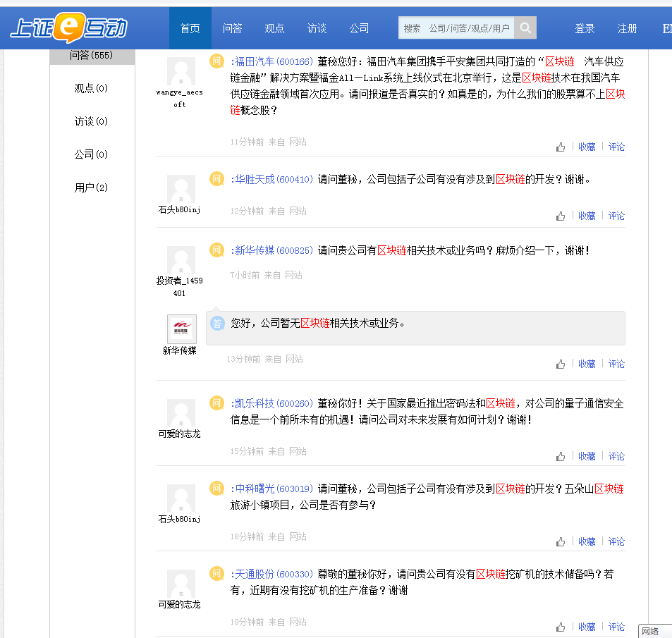This screenshot has width=672, height=638.
Task: Open the 问答 navigation tab
Action: click(x=232, y=28)
